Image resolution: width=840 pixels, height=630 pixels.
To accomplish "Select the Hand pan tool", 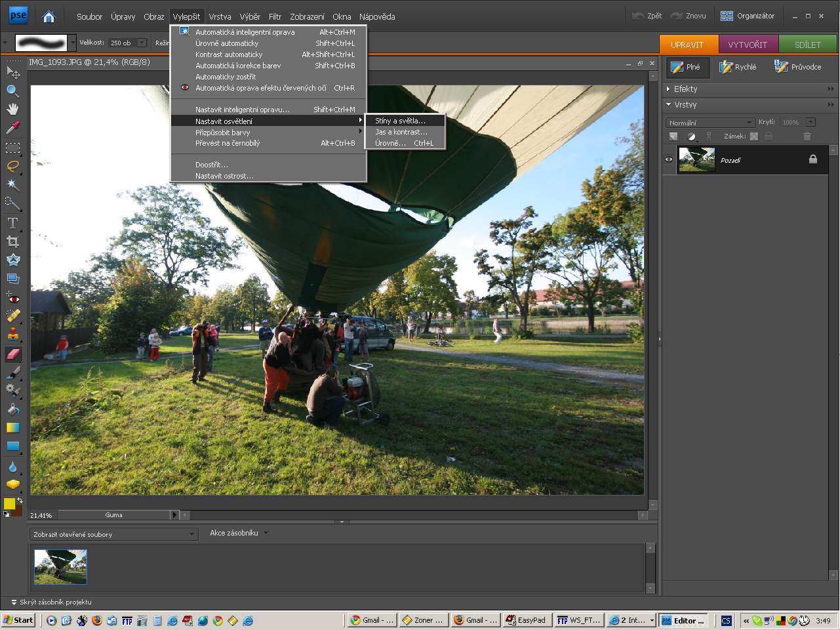I will click(12, 109).
